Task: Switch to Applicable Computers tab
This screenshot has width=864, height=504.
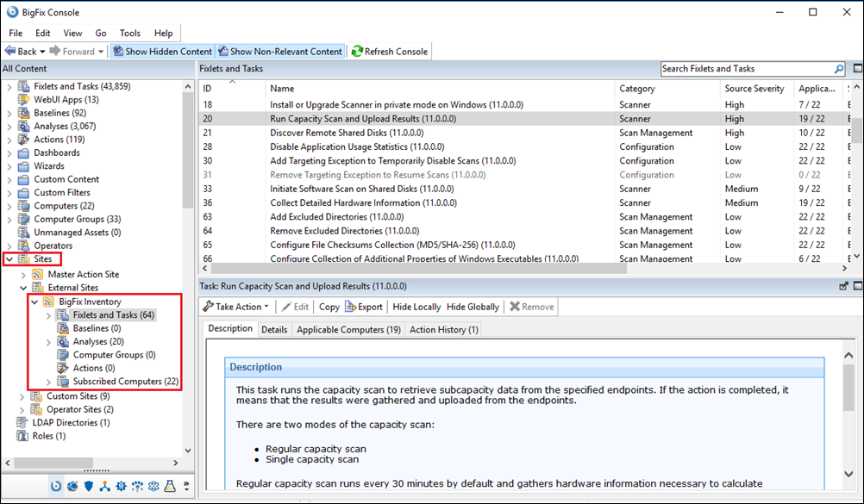Action: point(347,329)
